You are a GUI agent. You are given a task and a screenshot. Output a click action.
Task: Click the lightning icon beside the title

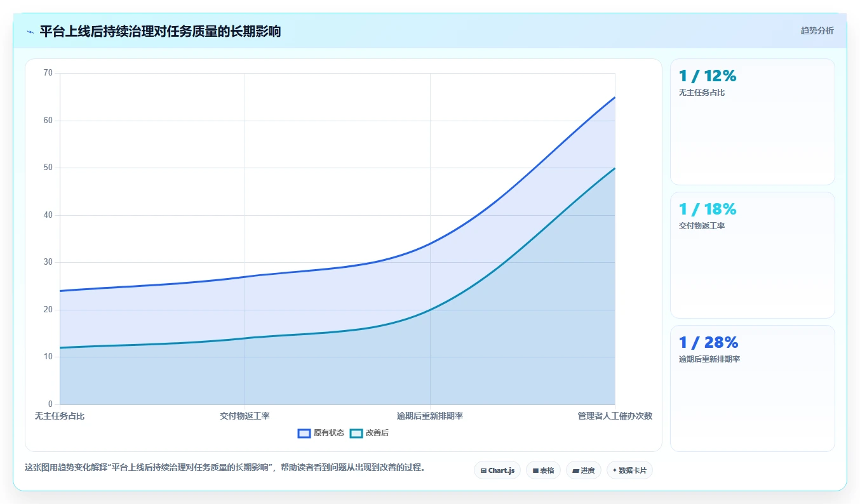[x=30, y=32]
